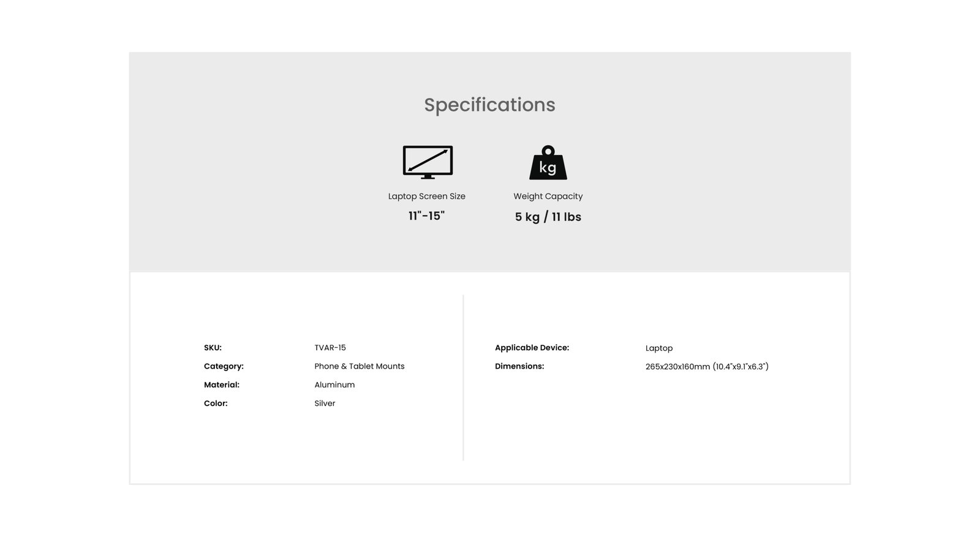Select the Specifications heading
The image size is (980, 537).
489,105
